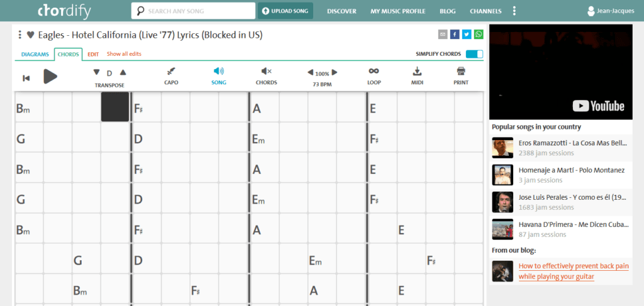Select the Chords tab
Screen dimensions: 644x306
point(68,54)
